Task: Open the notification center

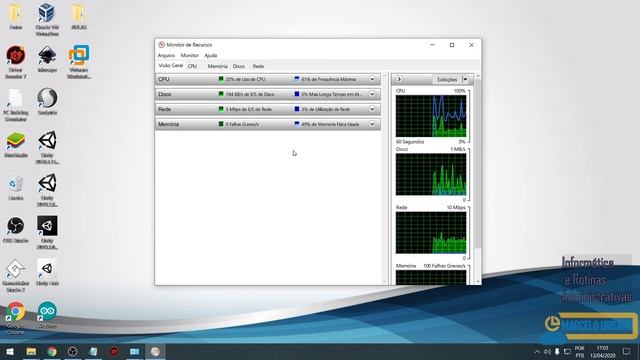Action: (627, 351)
